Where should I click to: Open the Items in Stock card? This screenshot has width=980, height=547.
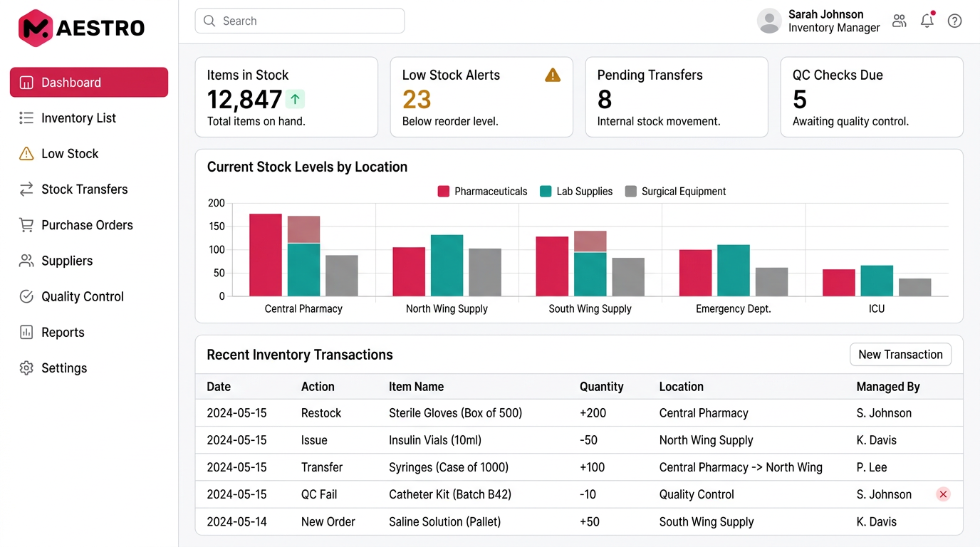pos(286,97)
